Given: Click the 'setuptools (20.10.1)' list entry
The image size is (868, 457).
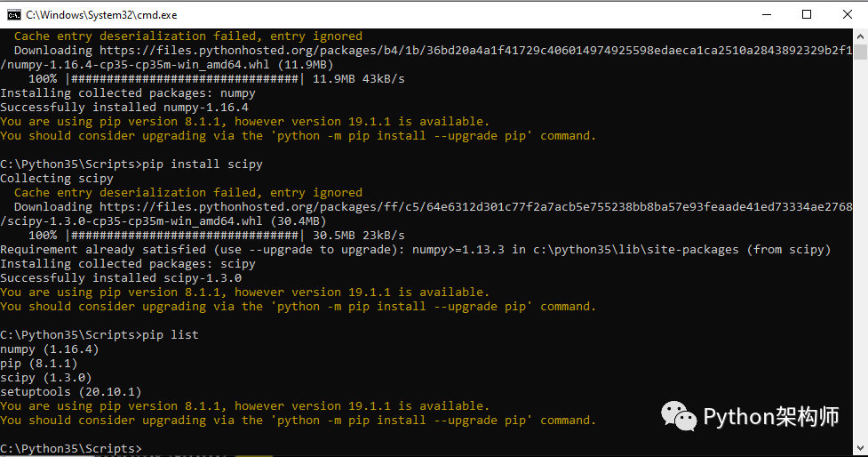Looking at the screenshot, I should (x=71, y=391).
